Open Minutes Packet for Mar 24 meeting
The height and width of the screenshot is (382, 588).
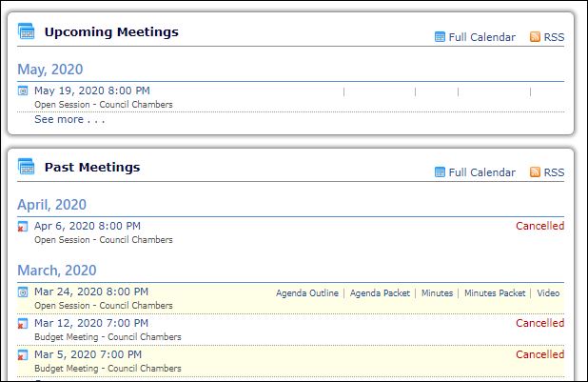[495, 293]
